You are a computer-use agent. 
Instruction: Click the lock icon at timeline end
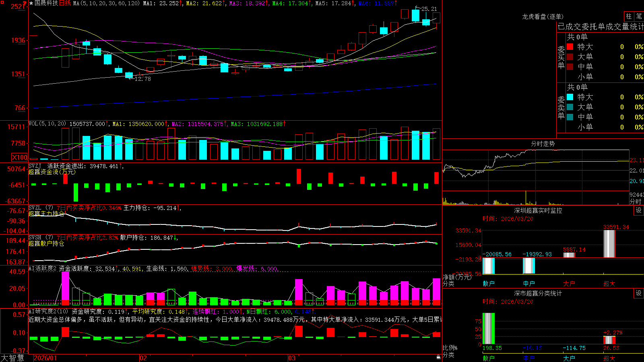[x=439, y=357]
